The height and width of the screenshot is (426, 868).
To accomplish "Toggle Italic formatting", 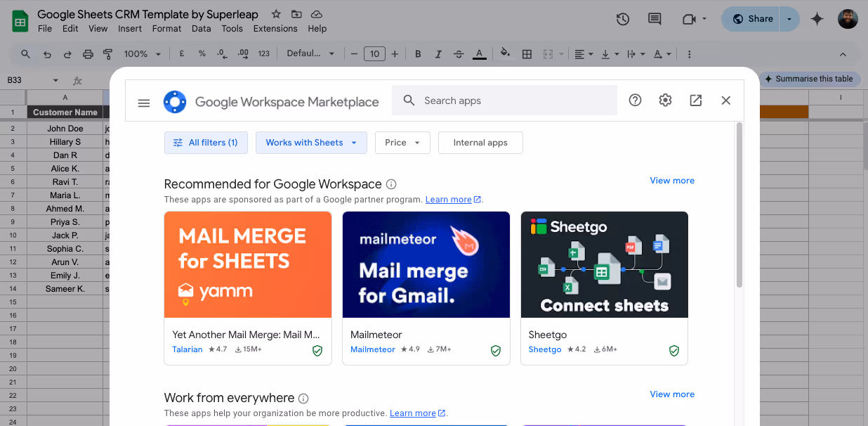I will pos(438,54).
